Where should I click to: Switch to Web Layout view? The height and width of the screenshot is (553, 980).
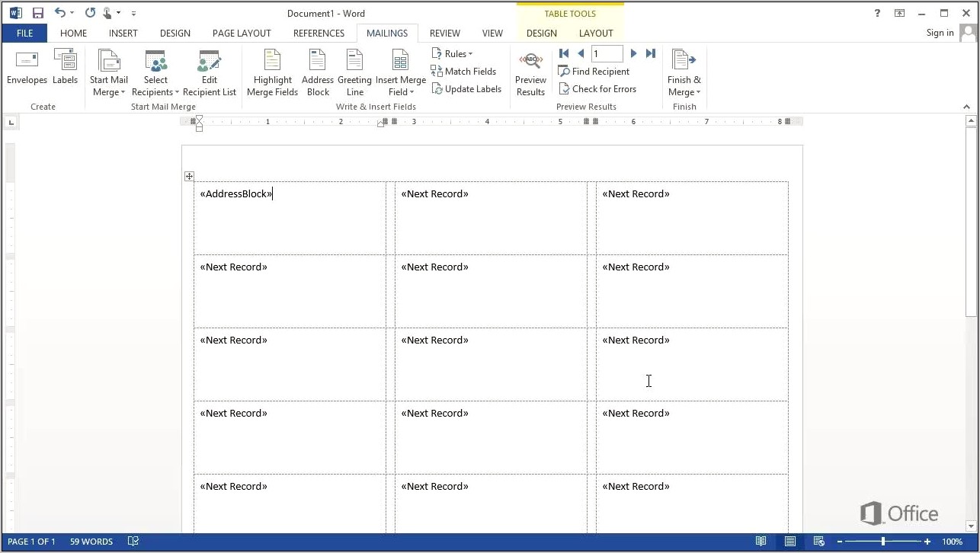point(821,542)
